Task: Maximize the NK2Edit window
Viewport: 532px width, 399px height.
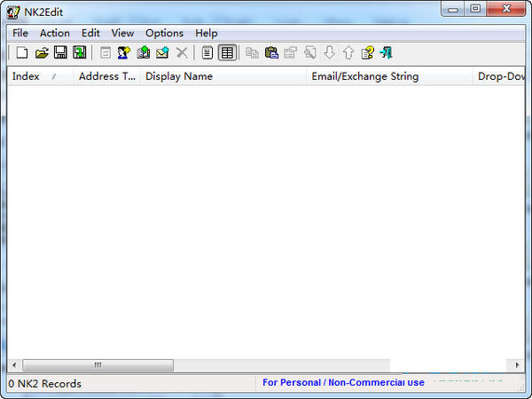Action: click(x=475, y=9)
